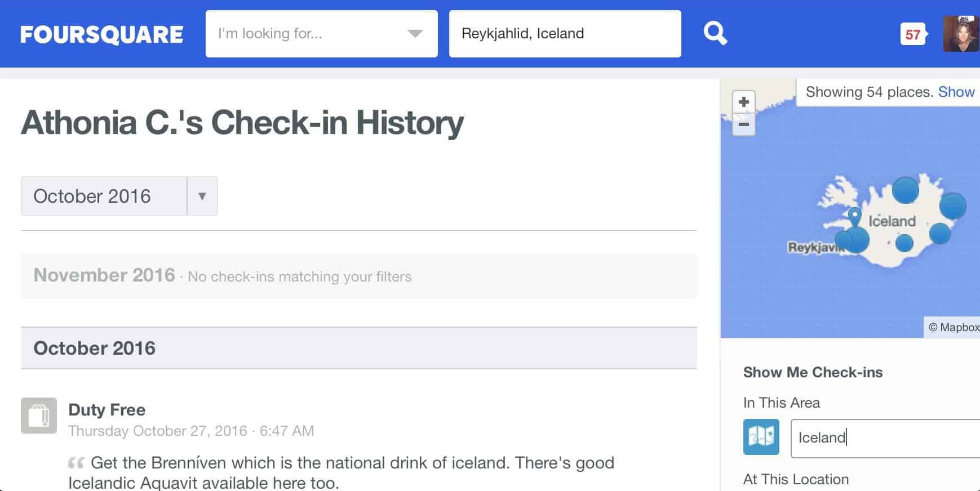
Task: Click the Brennivín tip text
Action: click(341, 472)
